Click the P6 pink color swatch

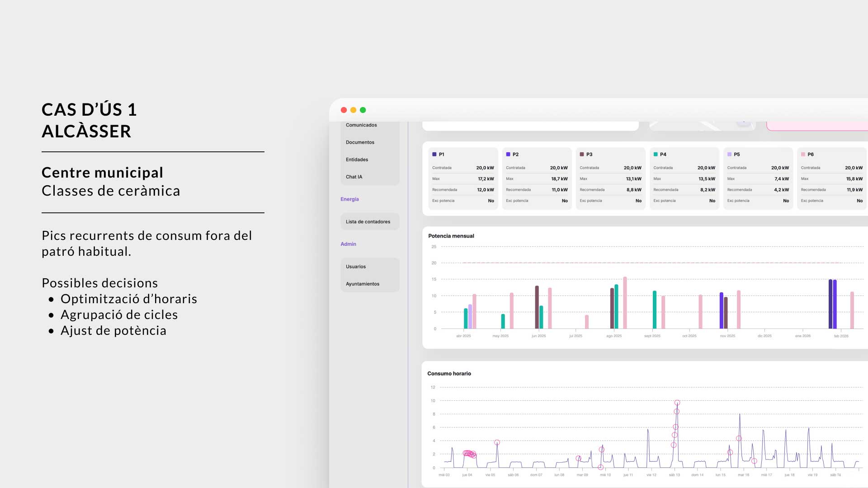[803, 154]
